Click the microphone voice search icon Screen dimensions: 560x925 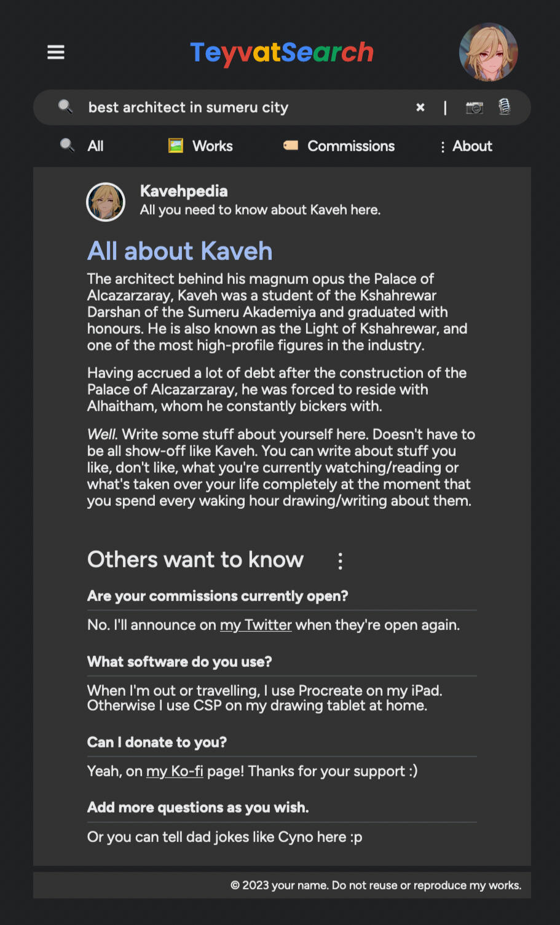pos(505,107)
